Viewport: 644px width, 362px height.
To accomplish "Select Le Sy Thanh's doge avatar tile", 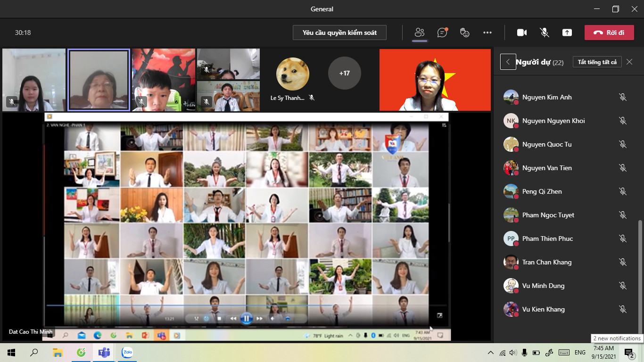I will pyautogui.click(x=292, y=74).
